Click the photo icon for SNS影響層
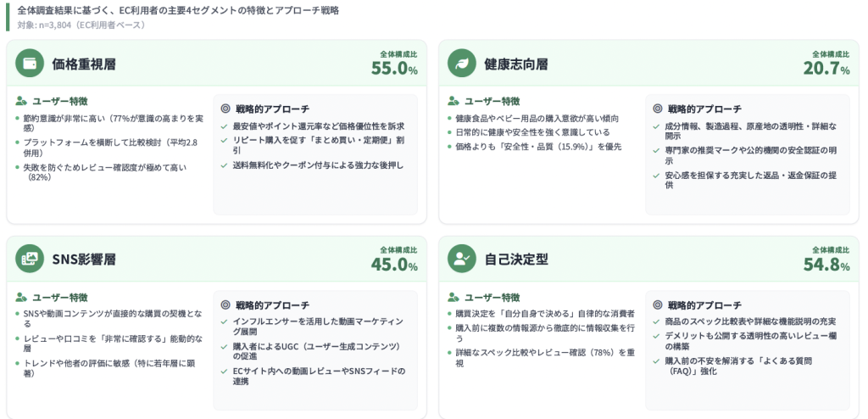Screen dimensions: 868x419 [x=30, y=258]
